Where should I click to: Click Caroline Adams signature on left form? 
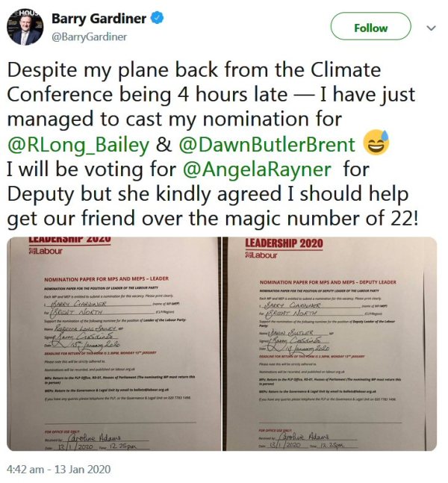(x=94, y=437)
